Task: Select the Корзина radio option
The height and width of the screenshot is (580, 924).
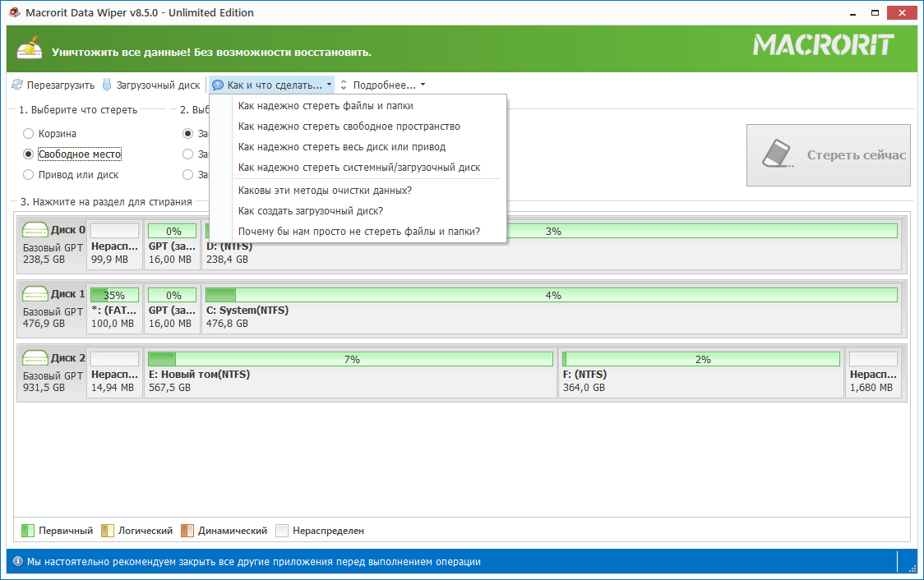Action: click(29, 133)
